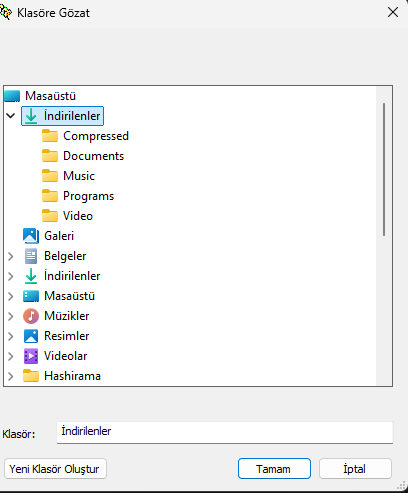Expand the Hashirama folder node
408x493 pixels.
coord(11,376)
